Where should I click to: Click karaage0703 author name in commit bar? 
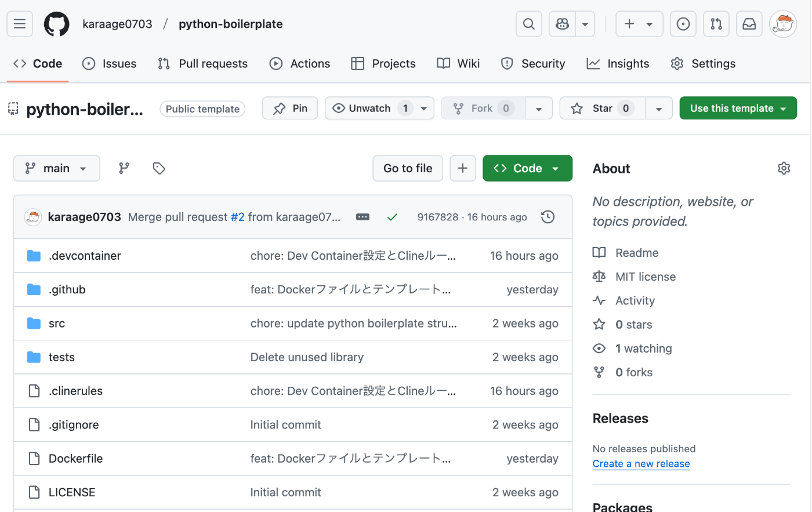85,217
